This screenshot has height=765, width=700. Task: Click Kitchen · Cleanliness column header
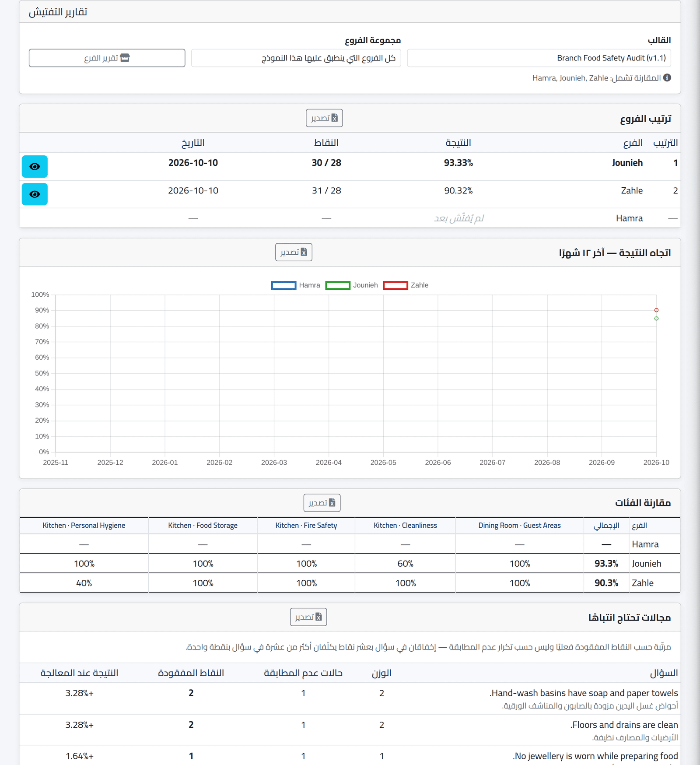tap(405, 525)
